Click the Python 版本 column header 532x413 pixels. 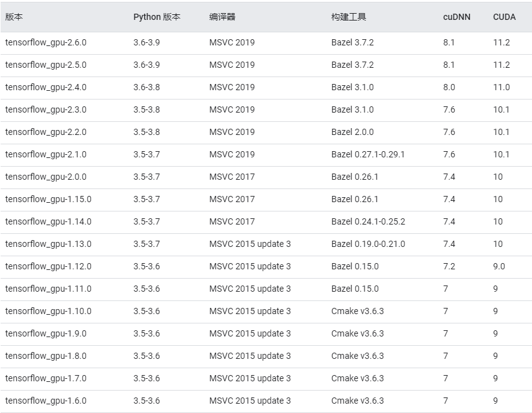(157, 17)
